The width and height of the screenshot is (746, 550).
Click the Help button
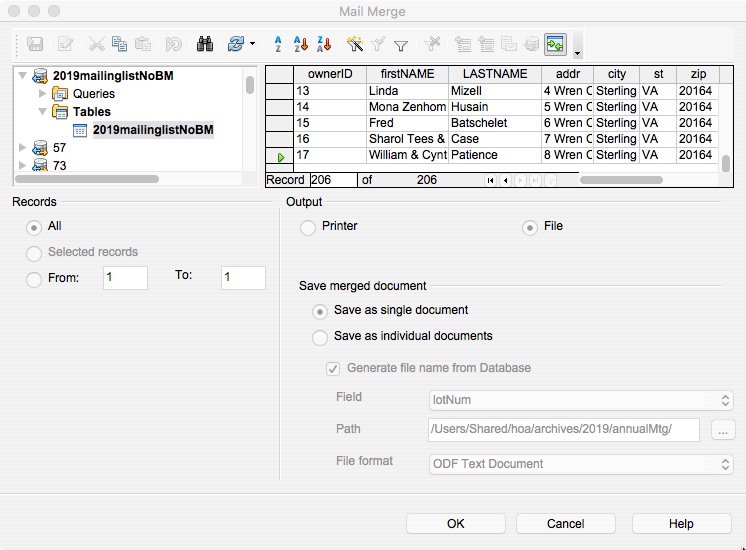(680, 523)
